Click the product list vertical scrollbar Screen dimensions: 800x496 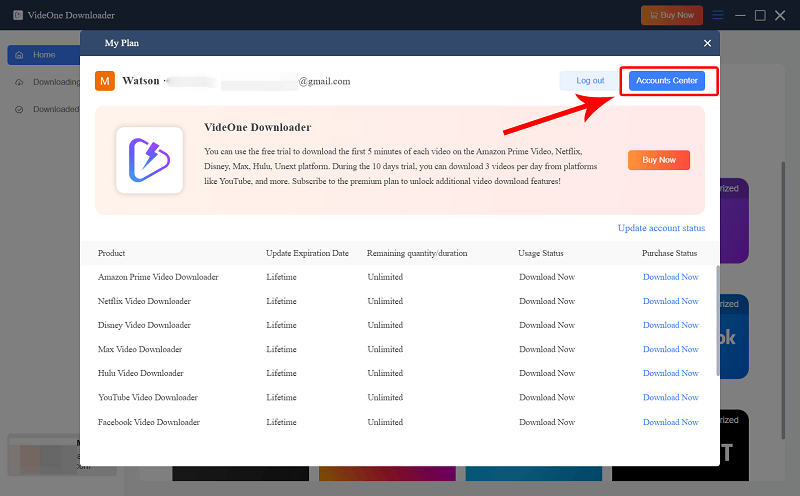tap(715, 320)
